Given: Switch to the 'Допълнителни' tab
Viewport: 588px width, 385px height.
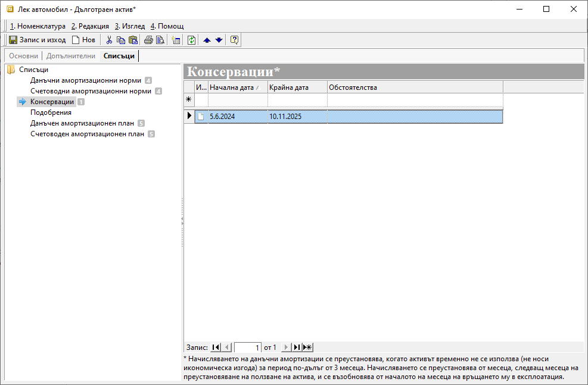Looking at the screenshot, I should pos(70,56).
